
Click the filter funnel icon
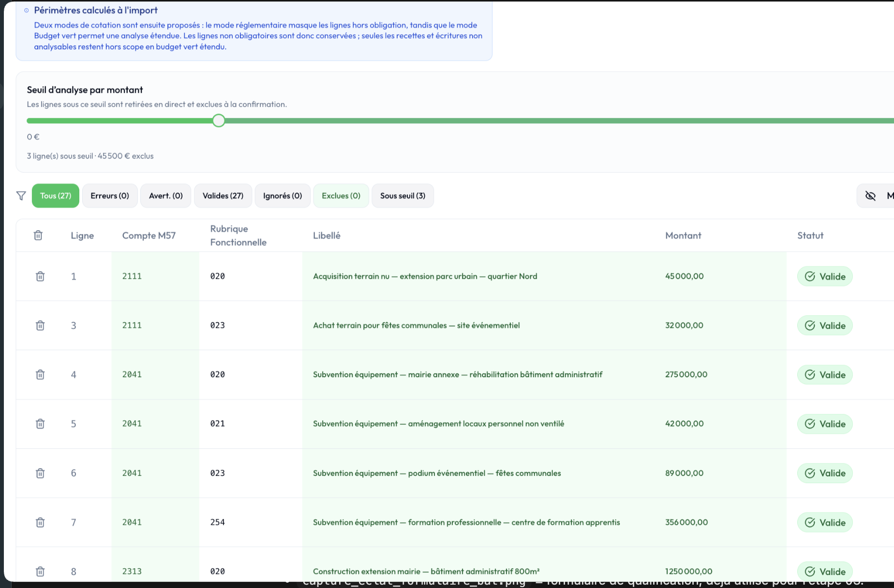21,196
